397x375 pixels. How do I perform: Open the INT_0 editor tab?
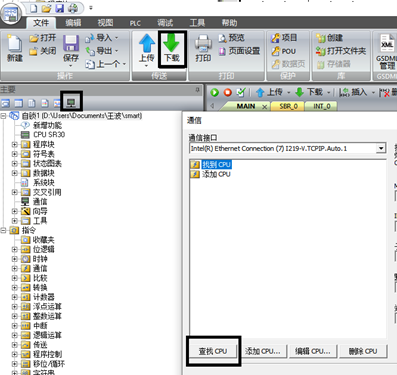tap(321, 106)
